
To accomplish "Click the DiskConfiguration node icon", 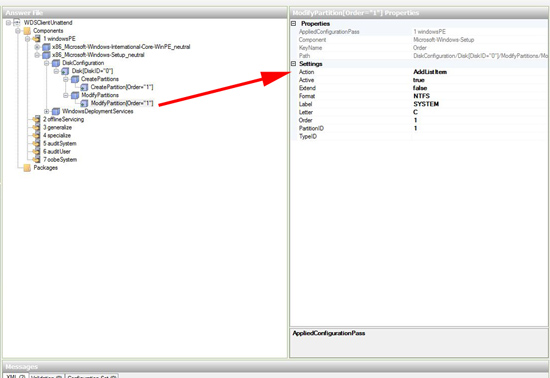I will (56, 63).
